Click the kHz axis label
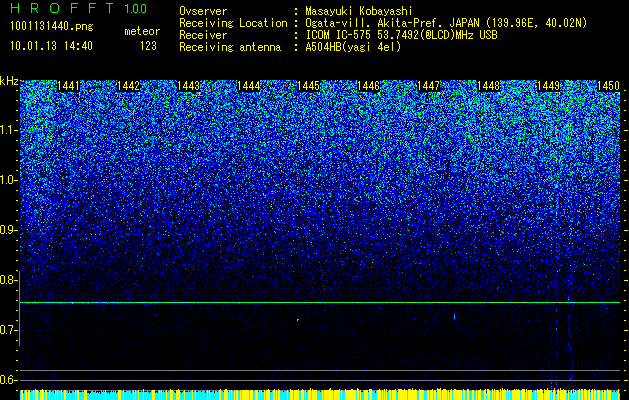 9,81
